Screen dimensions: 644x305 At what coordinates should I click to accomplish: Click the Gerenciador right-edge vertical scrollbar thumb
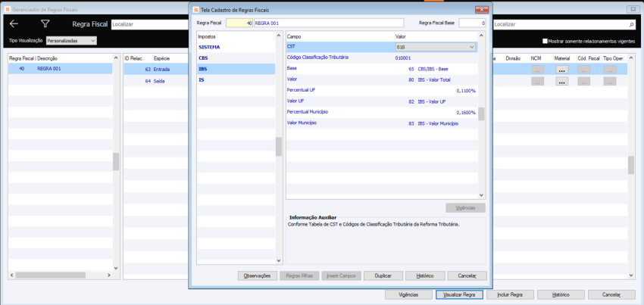(631, 165)
